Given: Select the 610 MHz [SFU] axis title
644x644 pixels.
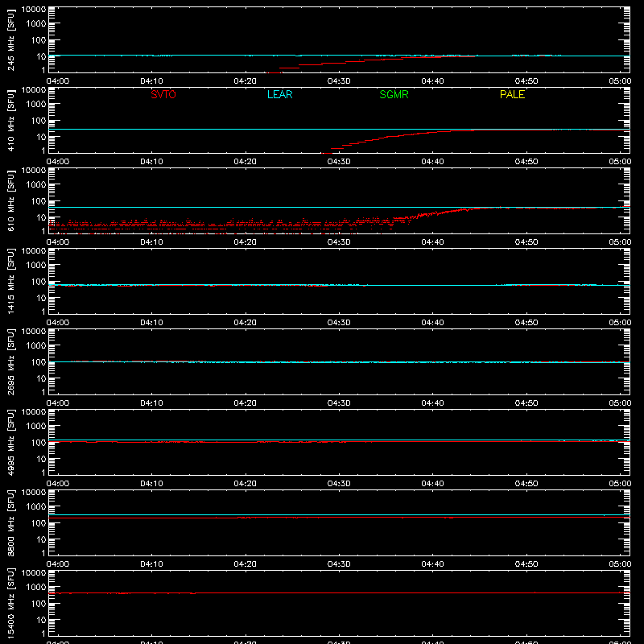Looking at the screenshot, I should pos(11,201).
